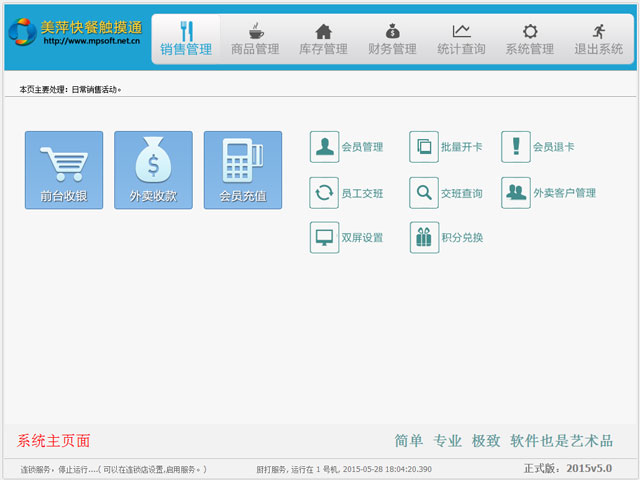The image size is (640, 480).
Task: Click 退出系统 to exit the system
Action: [598, 40]
